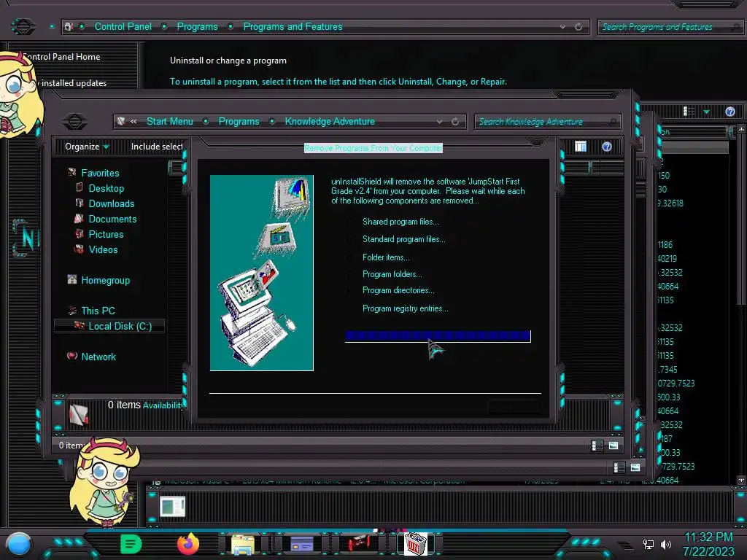747x560 pixels.
Task: Open the volume tray icon
Action: pos(666,544)
